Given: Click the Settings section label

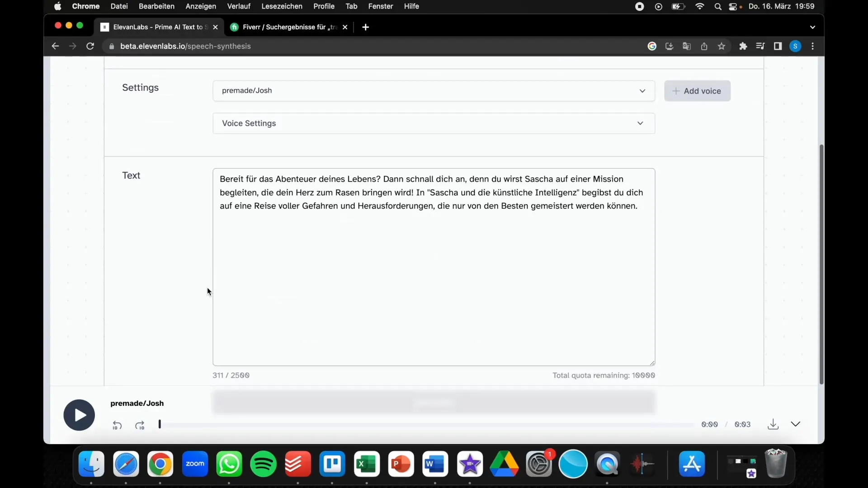Looking at the screenshot, I should pyautogui.click(x=140, y=88).
